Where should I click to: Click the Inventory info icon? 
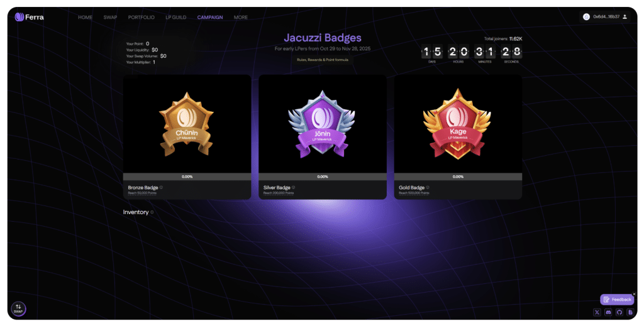[x=152, y=212]
